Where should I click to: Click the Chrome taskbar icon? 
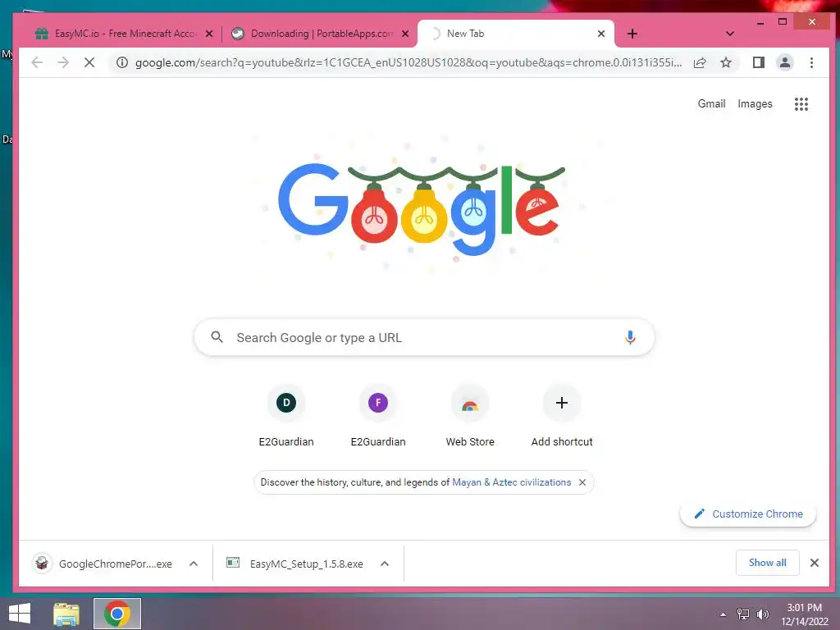[117, 614]
